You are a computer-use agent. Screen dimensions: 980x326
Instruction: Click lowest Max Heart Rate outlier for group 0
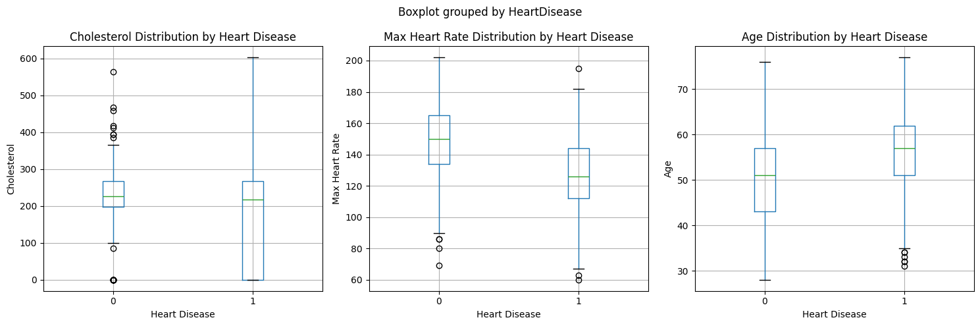pos(439,265)
